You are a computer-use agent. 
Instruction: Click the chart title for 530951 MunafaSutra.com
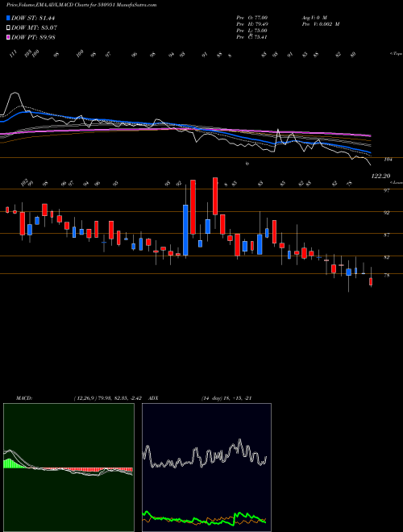(x=81, y=5)
